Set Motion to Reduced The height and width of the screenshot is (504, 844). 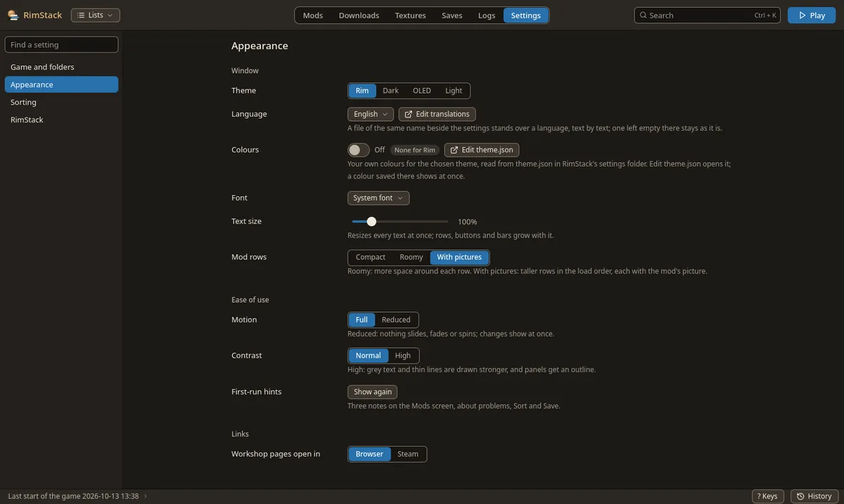tap(396, 320)
